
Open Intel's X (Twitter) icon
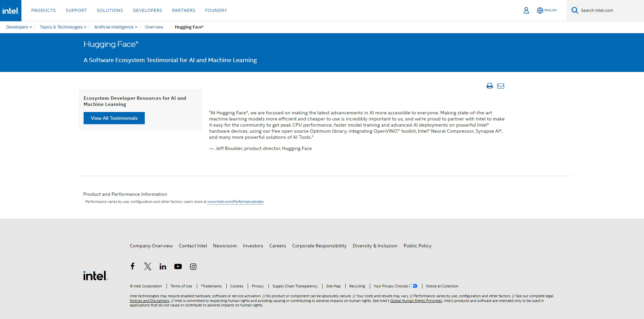coord(147,266)
